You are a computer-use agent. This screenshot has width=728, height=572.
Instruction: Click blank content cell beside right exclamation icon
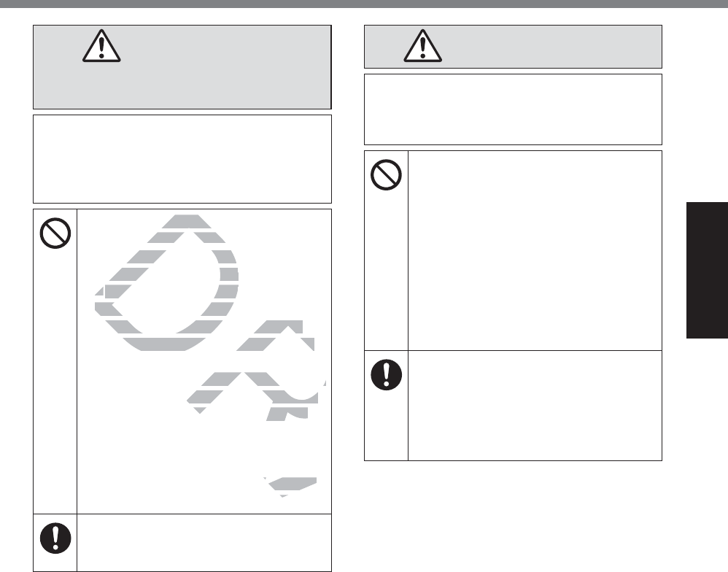pyautogui.click(x=535, y=406)
